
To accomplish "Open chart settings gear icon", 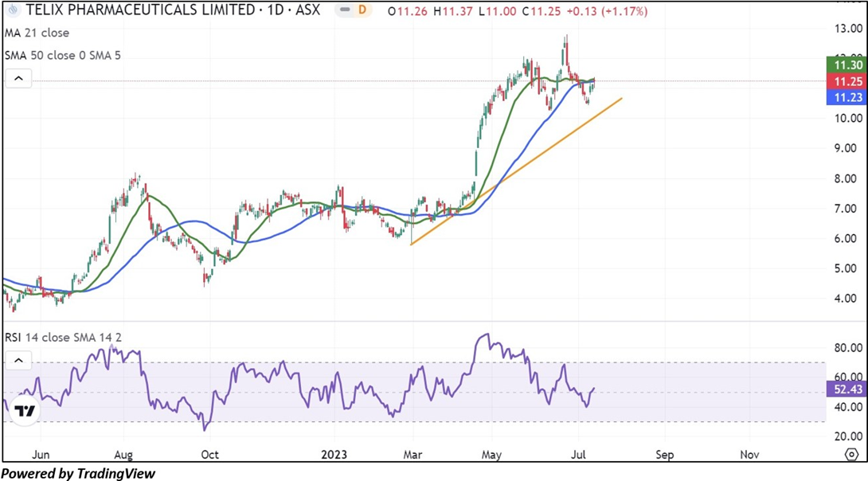I will click(851, 455).
